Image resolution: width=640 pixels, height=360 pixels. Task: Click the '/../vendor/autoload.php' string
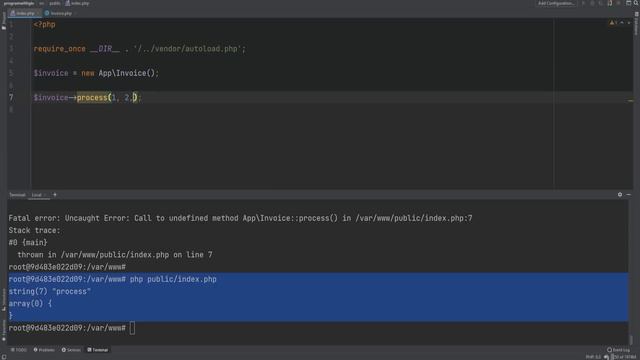click(188, 49)
